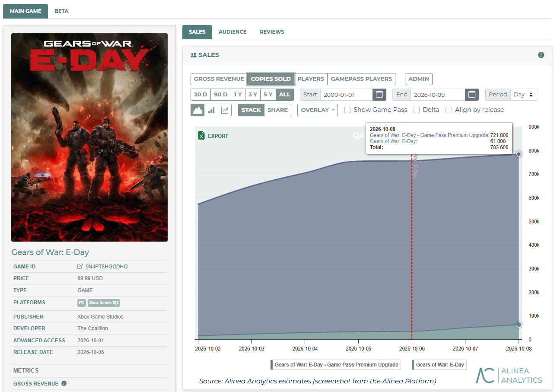This screenshot has height=392, width=554.
Task: Open the OVERLAY dropdown
Action: pyautogui.click(x=317, y=110)
